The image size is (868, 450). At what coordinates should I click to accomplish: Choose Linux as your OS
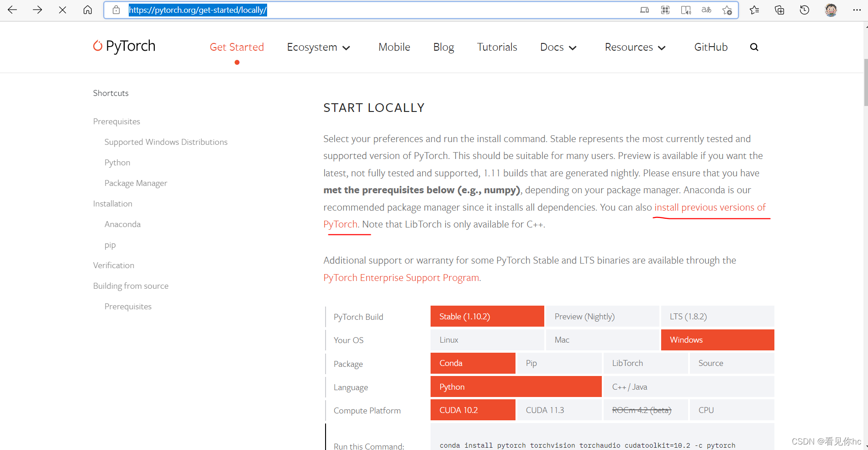[x=487, y=339]
